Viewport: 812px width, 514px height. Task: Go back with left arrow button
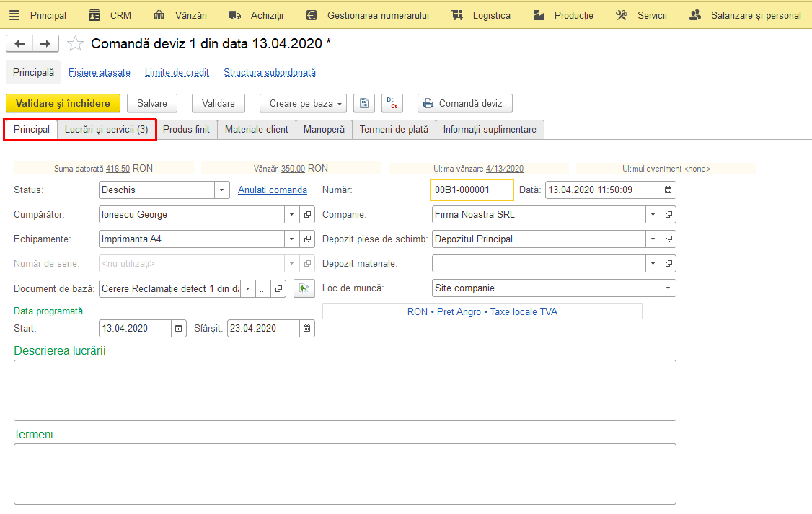tap(19, 44)
